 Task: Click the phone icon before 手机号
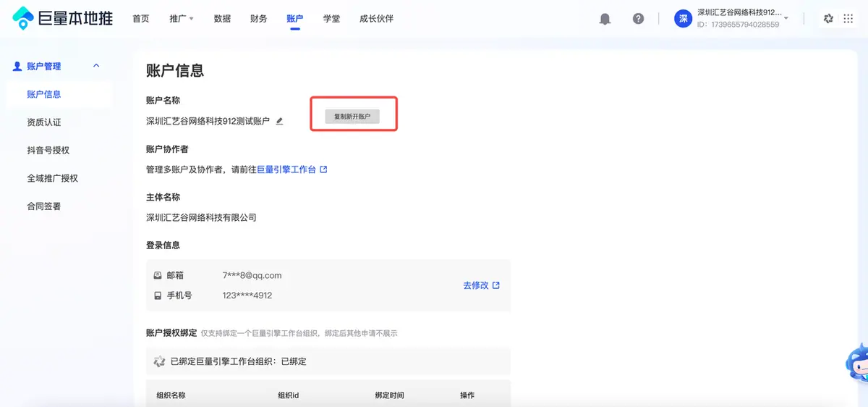(x=158, y=295)
